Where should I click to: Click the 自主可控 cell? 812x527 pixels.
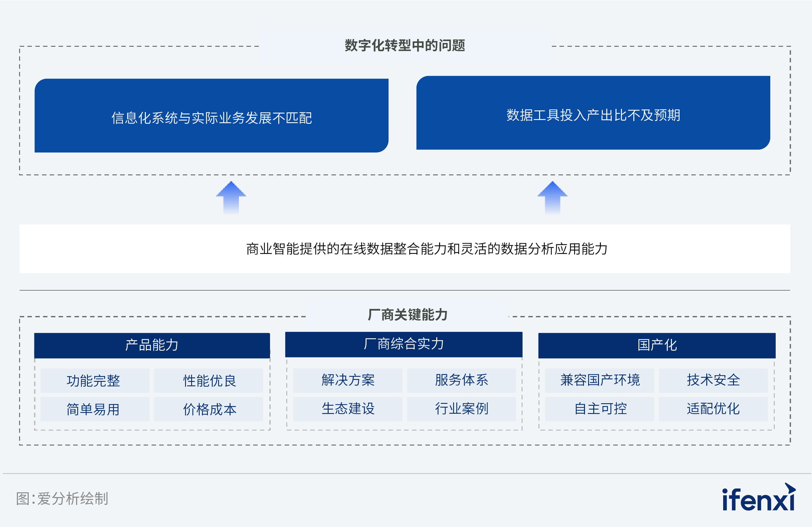click(599, 409)
